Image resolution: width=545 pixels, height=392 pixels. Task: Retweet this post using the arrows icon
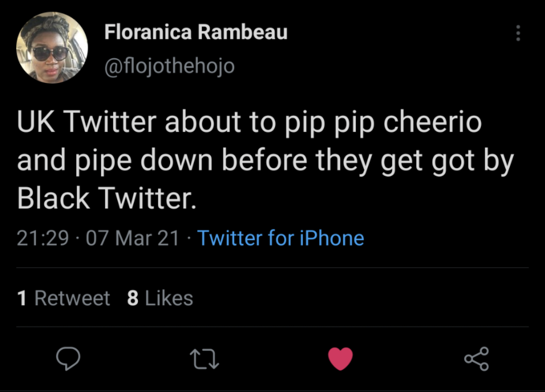pyautogui.click(x=204, y=359)
